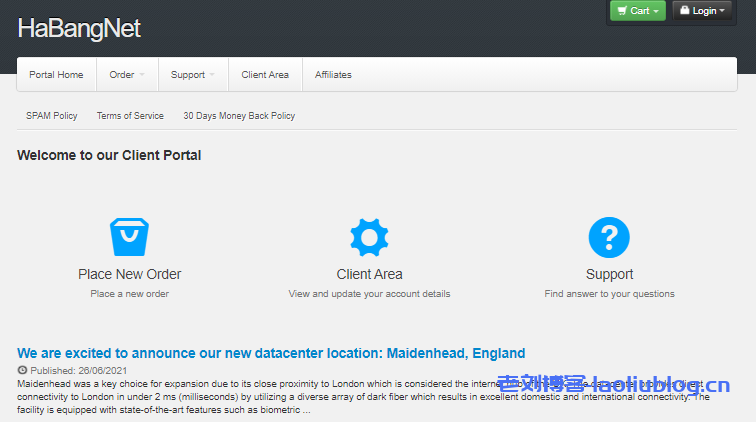756x422 pixels.
Task: Click the shopping bag Place New Order icon
Action: point(129,236)
